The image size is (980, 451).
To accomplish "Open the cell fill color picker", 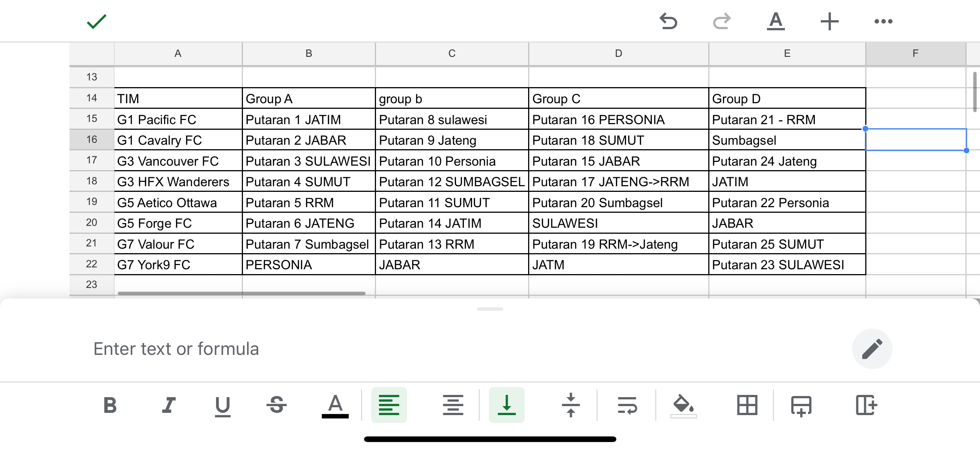I will click(x=683, y=406).
